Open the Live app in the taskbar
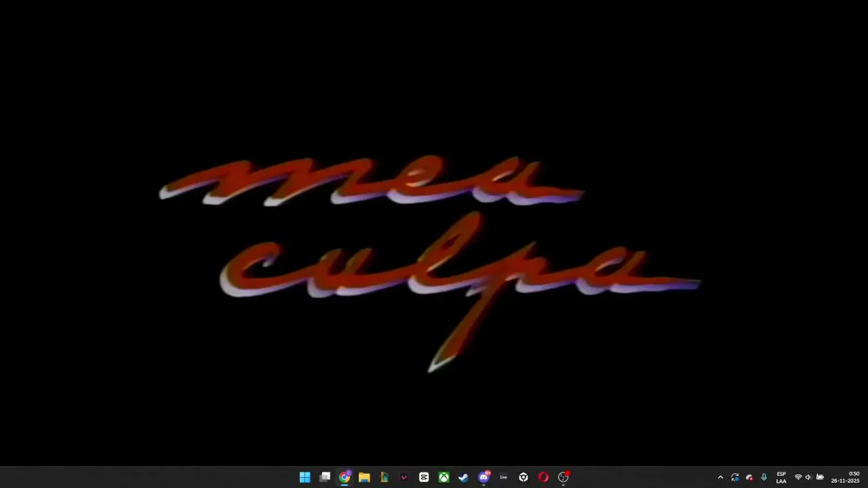Image resolution: width=868 pixels, height=488 pixels. (x=503, y=477)
